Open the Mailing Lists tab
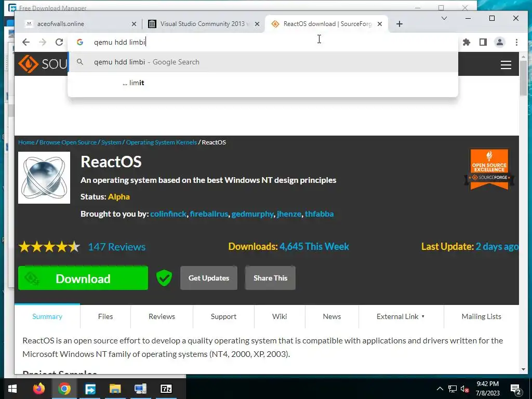Screen dimensions: 532x399 (482, 316)
